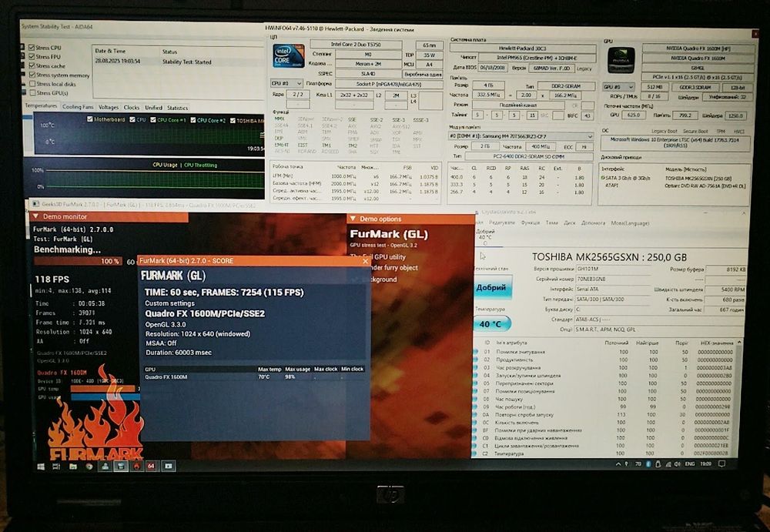Viewport: 770px width, 532px height.
Task: Open the Action Center notifications icon
Action: [722, 463]
